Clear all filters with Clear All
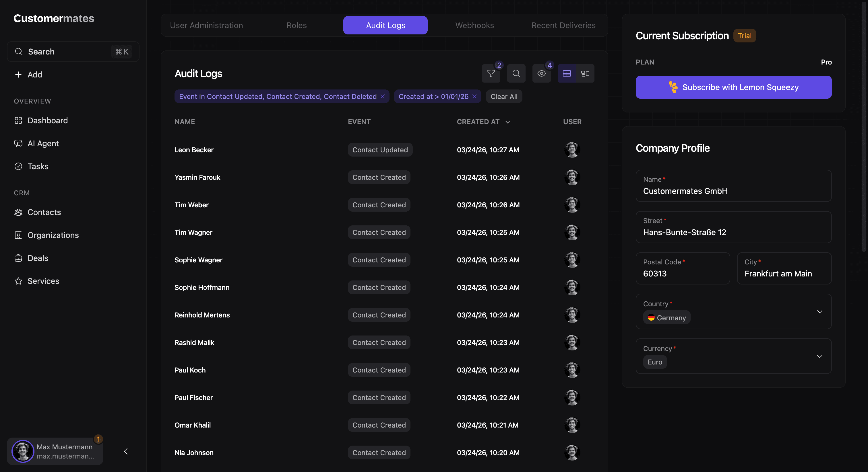 [504, 96]
